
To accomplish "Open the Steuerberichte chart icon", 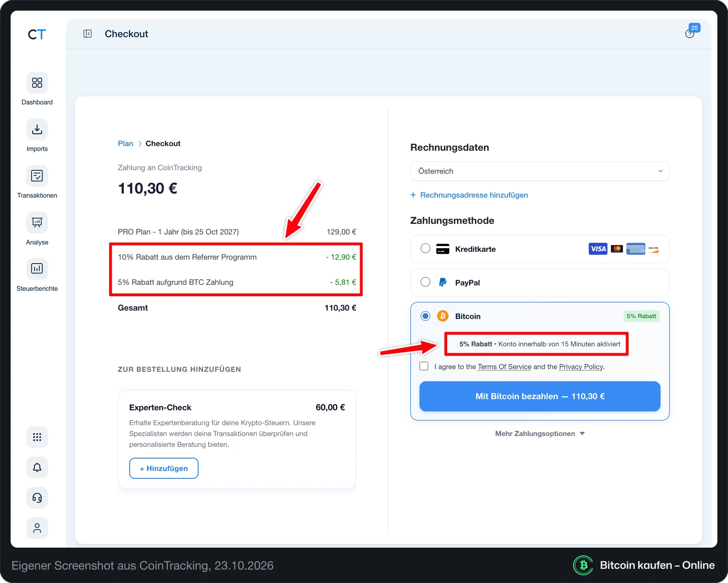I will point(37,269).
